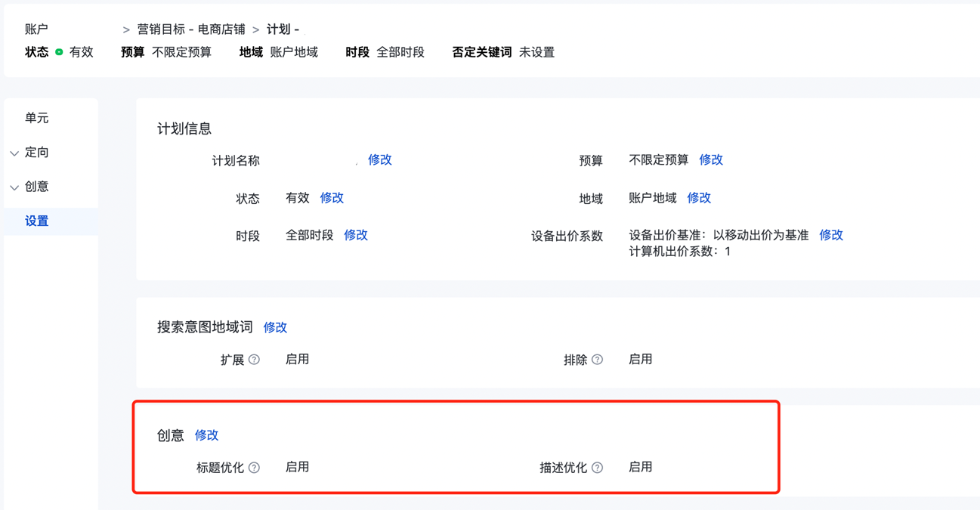The height and width of the screenshot is (510, 980).
Task: Click 修改 next to 全部时段
Action: [x=356, y=235]
